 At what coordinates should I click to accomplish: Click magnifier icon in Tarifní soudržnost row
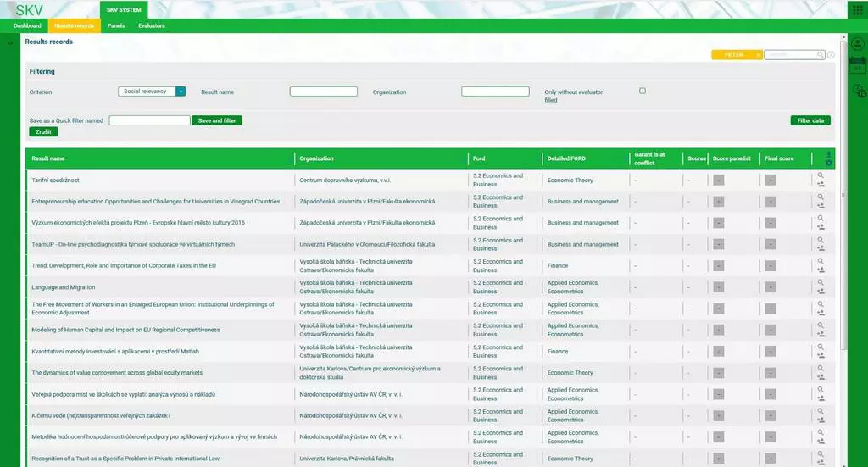click(x=821, y=175)
